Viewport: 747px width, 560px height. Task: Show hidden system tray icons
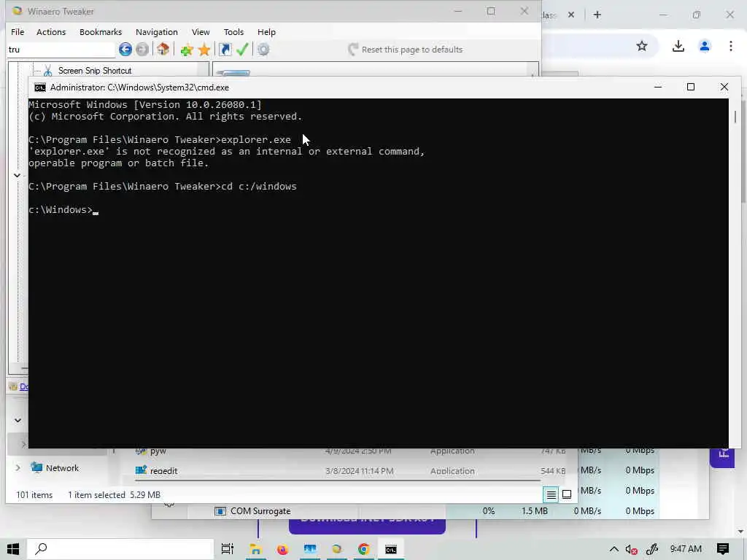click(614, 549)
